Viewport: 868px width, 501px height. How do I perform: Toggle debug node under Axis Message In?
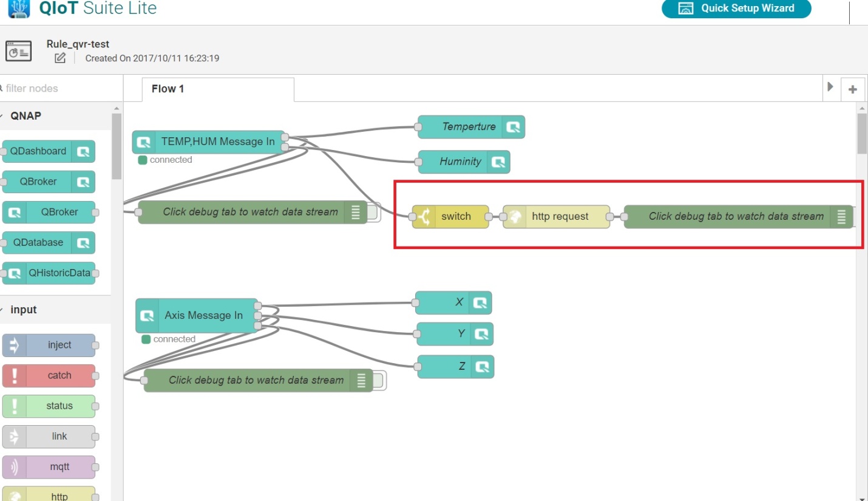coord(380,381)
